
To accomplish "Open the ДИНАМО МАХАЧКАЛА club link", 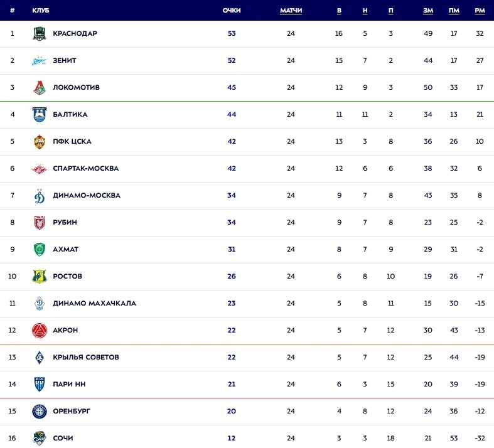I will click(x=95, y=303).
